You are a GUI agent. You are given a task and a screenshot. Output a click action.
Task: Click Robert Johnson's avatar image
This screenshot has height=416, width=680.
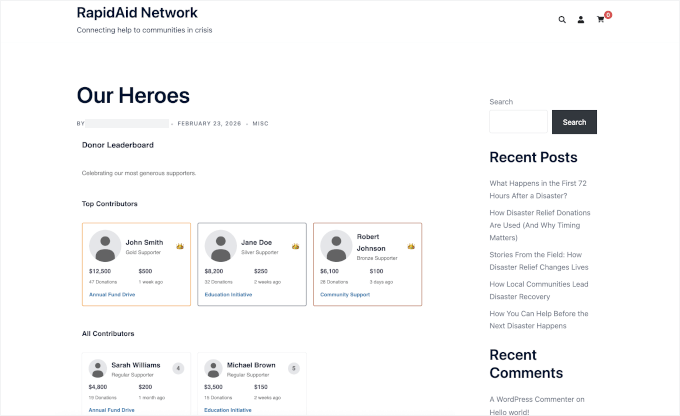(x=337, y=246)
